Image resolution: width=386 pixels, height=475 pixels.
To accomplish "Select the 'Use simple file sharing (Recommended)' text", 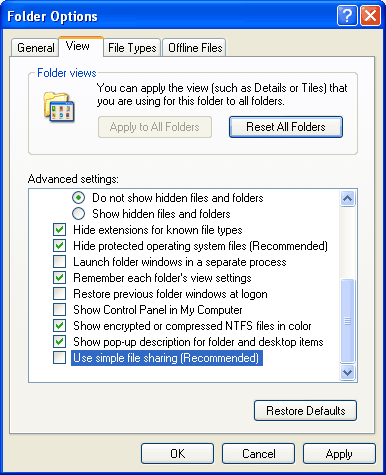I will [x=166, y=358].
